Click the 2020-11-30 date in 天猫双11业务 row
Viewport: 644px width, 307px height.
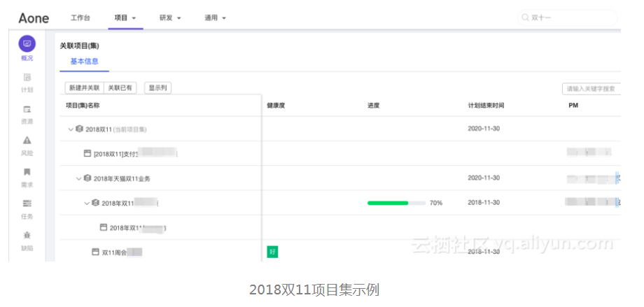[x=484, y=178]
